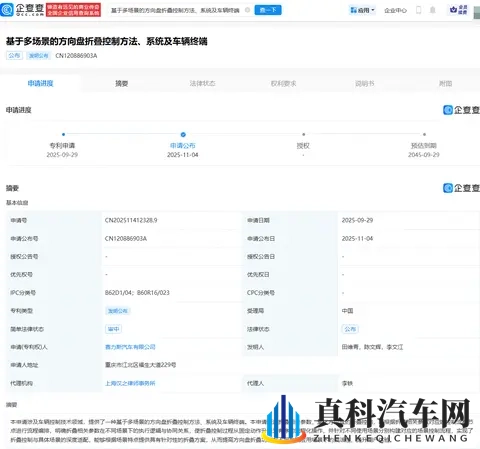This screenshot has width=480, height=449.
Task: Select the 申请进度 tab
Action: coord(40,83)
